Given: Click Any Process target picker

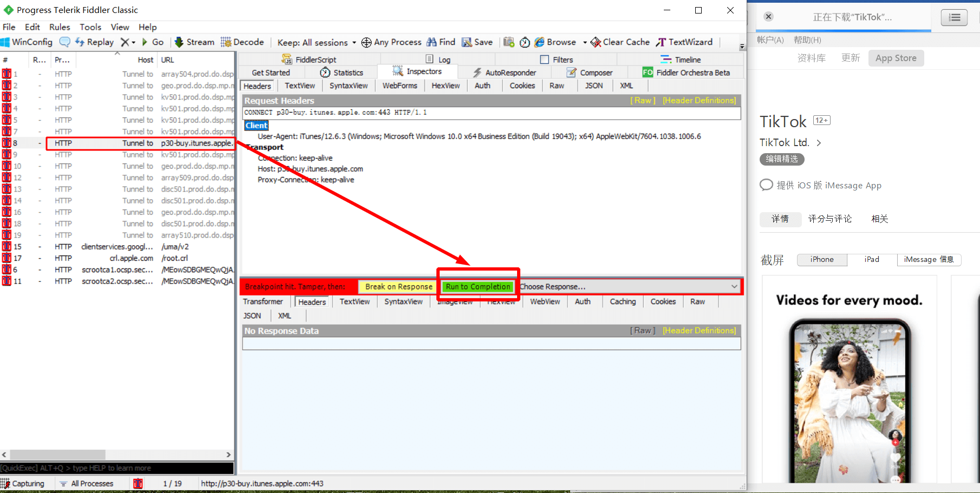Looking at the screenshot, I should 391,42.
